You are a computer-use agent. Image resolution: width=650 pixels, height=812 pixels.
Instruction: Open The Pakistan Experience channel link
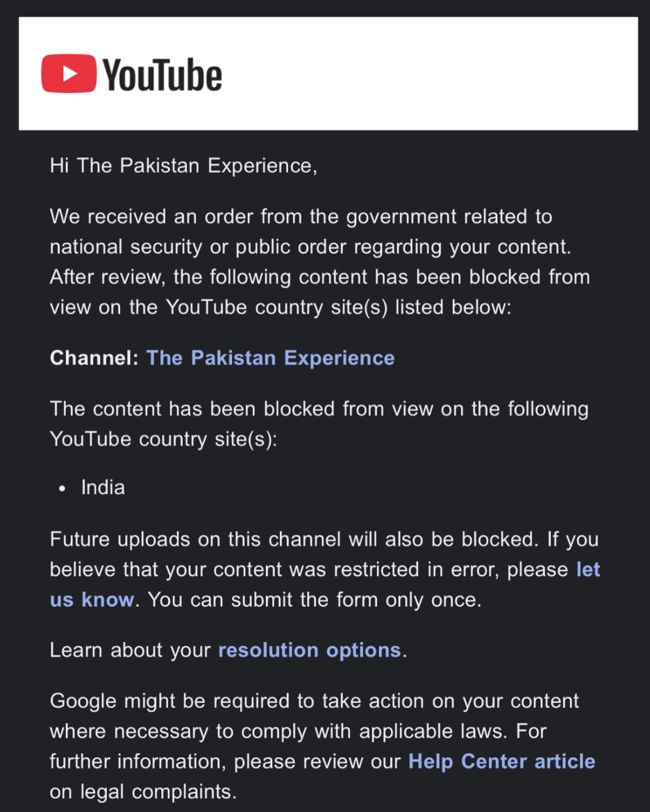pos(270,358)
